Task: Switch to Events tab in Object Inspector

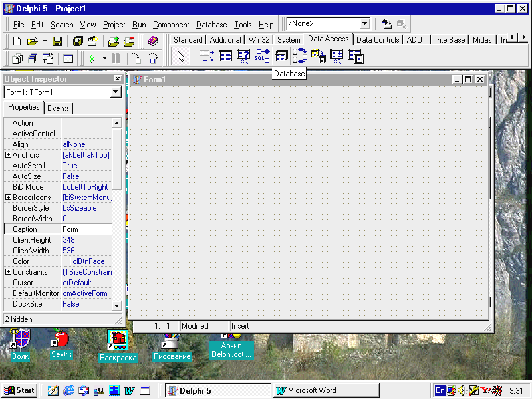Action: (x=59, y=108)
